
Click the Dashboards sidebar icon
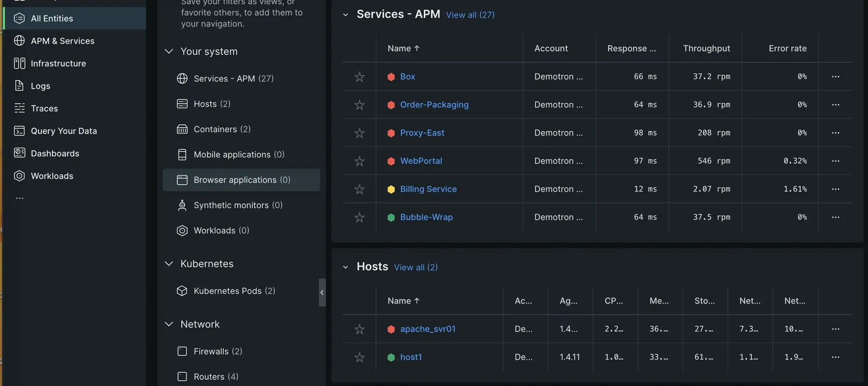(x=19, y=153)
